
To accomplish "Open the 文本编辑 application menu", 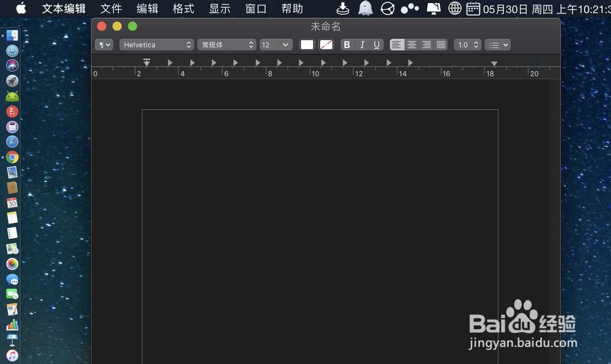I will tap(64, 9).
